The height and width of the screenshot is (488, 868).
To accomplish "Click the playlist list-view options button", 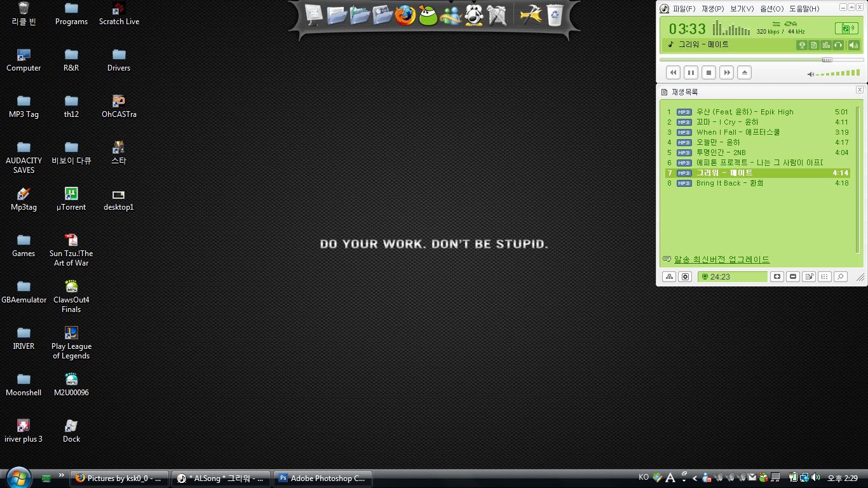I will click(824, 276).
